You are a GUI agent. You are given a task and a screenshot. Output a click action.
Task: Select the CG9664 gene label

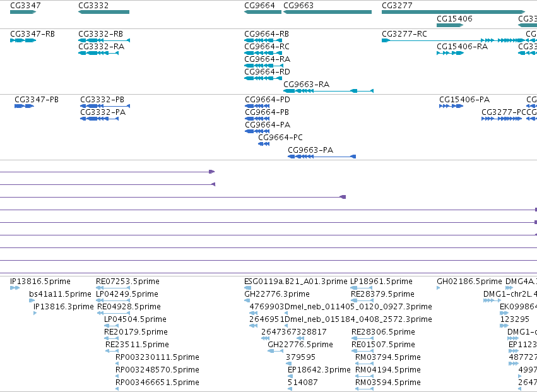click(x=259, y=6)
